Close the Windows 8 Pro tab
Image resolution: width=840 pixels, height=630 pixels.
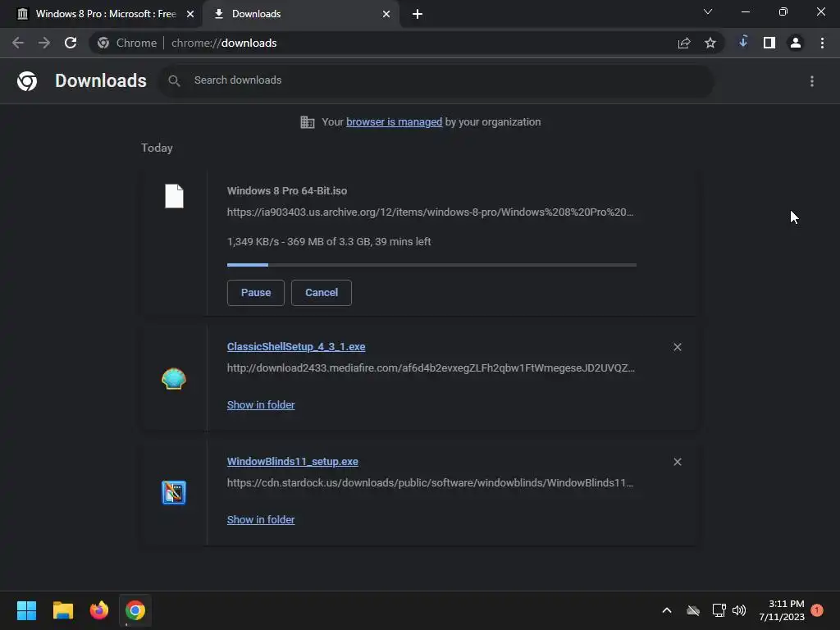pos(190,14)
